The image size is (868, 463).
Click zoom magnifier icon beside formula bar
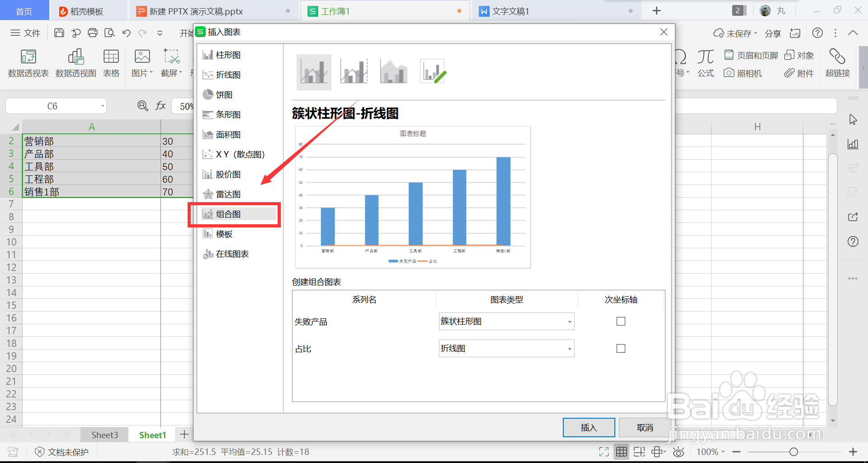click(142, 106)
